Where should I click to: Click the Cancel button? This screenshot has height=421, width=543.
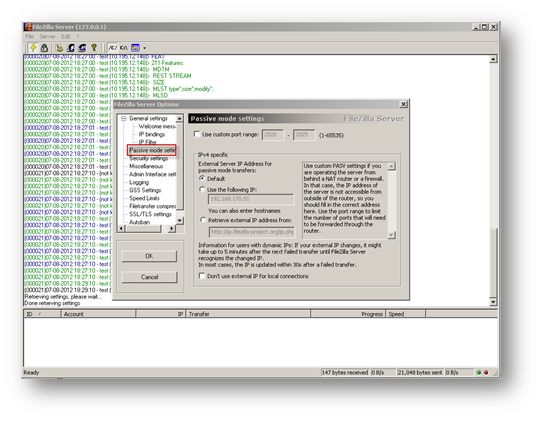(150, 277)
